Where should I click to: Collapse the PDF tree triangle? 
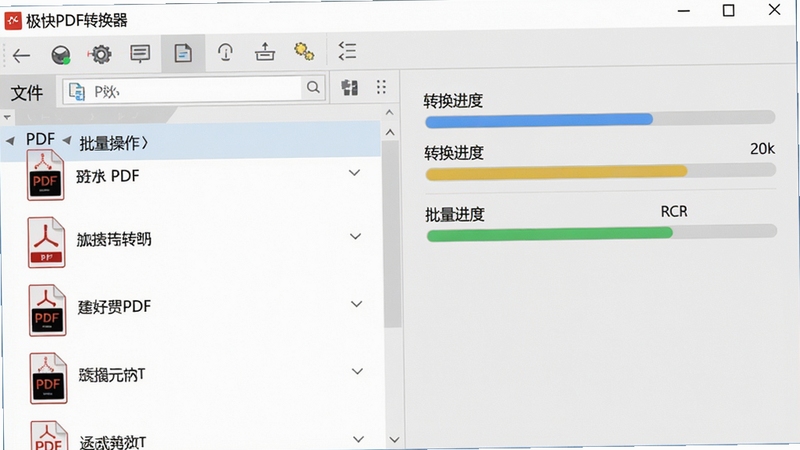click(x=10, y=141)
